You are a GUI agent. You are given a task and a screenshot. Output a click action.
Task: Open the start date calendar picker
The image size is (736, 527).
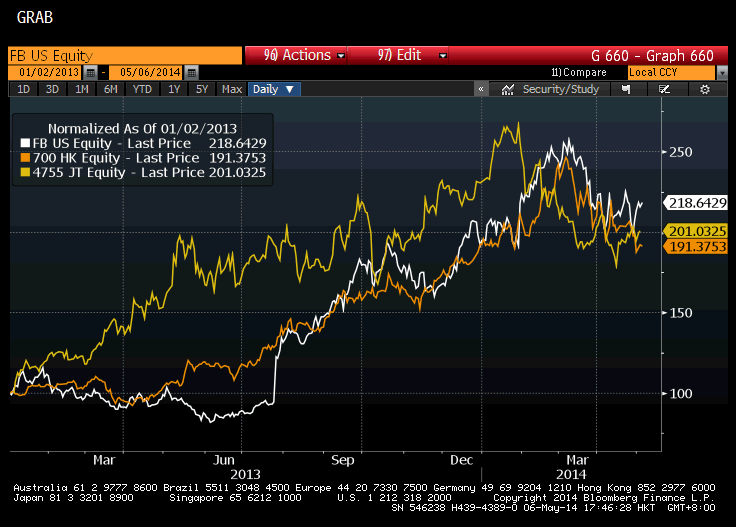coord(90,73)
